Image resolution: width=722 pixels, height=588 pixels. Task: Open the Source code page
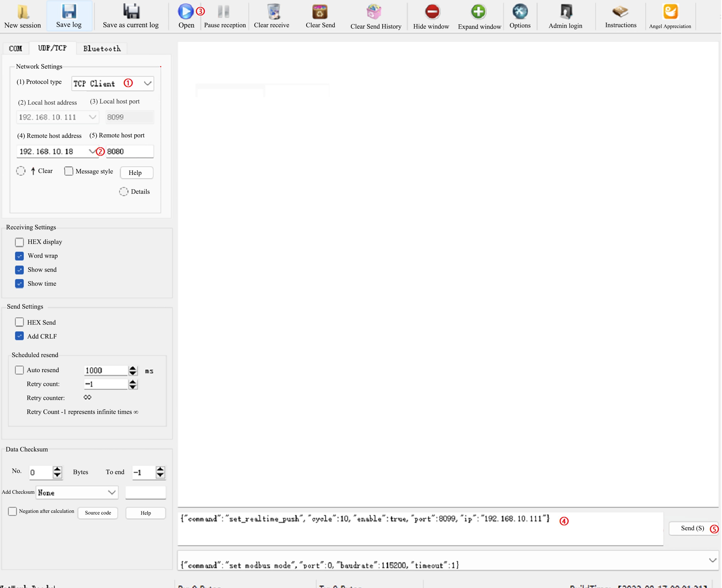(x=97, y=513)
